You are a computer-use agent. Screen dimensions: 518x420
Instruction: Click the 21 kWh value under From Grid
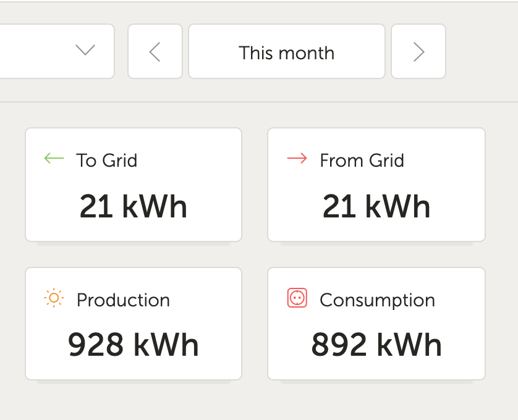click(376, 206)
